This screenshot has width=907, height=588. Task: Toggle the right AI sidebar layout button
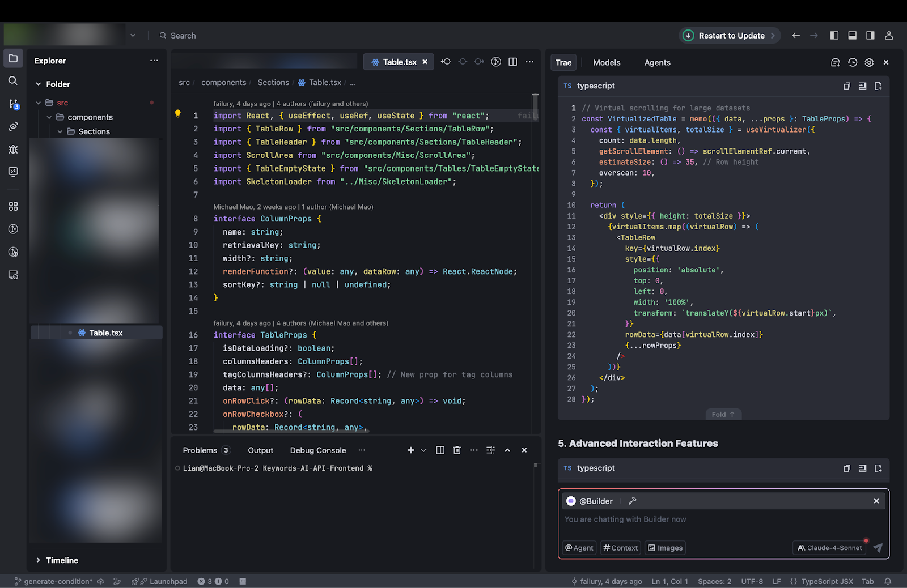pos(870,36)
